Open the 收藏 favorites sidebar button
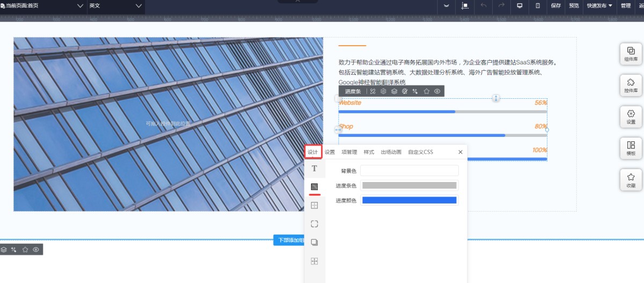Viewport: 644px width, 283px height. pyautogui.click(x=631, y=179)
